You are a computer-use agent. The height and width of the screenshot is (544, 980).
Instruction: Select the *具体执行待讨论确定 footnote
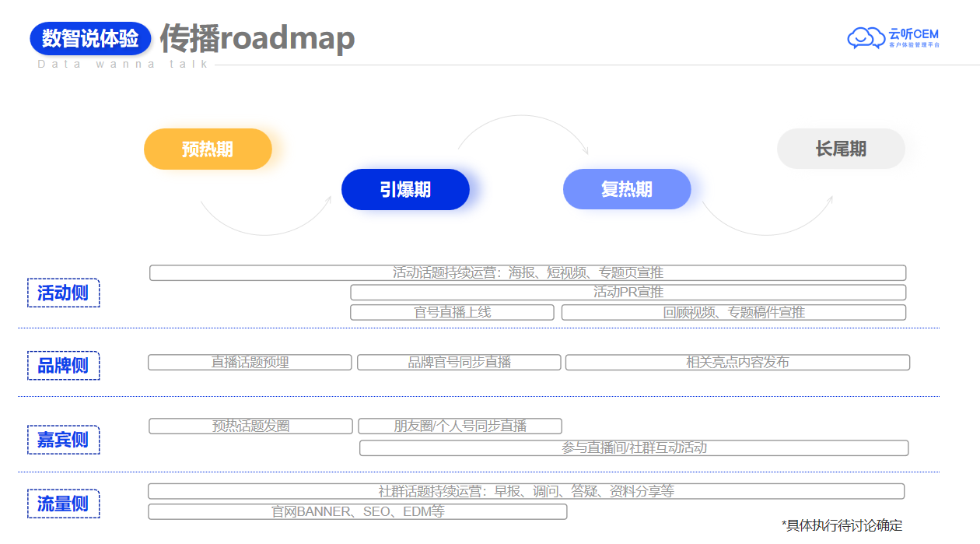842,526
